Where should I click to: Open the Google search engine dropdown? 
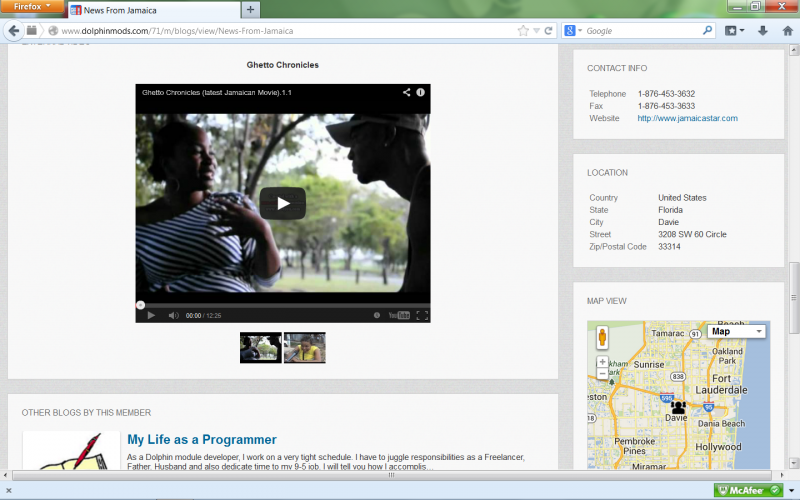point(572,31)
